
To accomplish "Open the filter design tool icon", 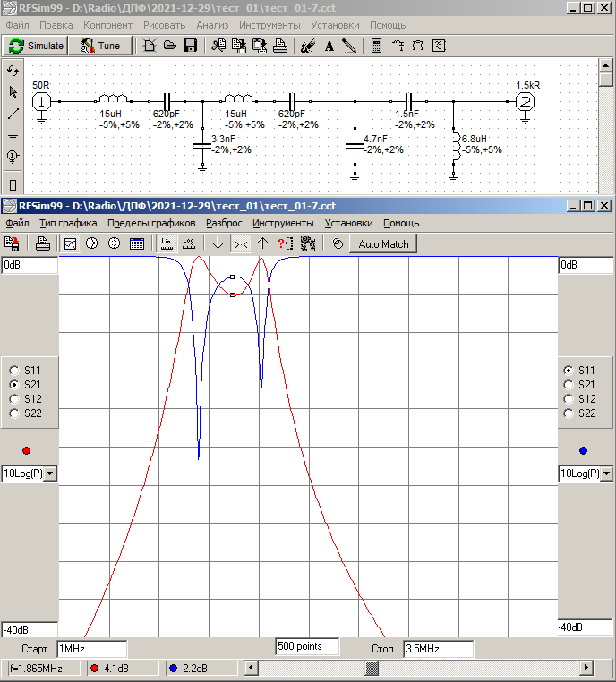I will [x=439, y=46].
